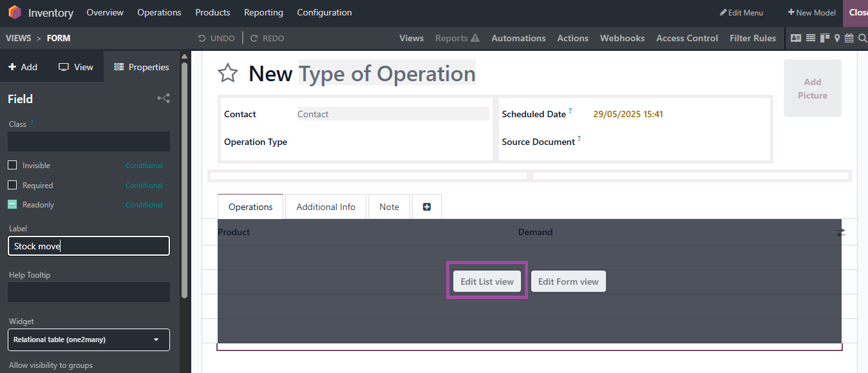
Task: Click the share nodes icon beside Field
Action: [x=164, y=99]
